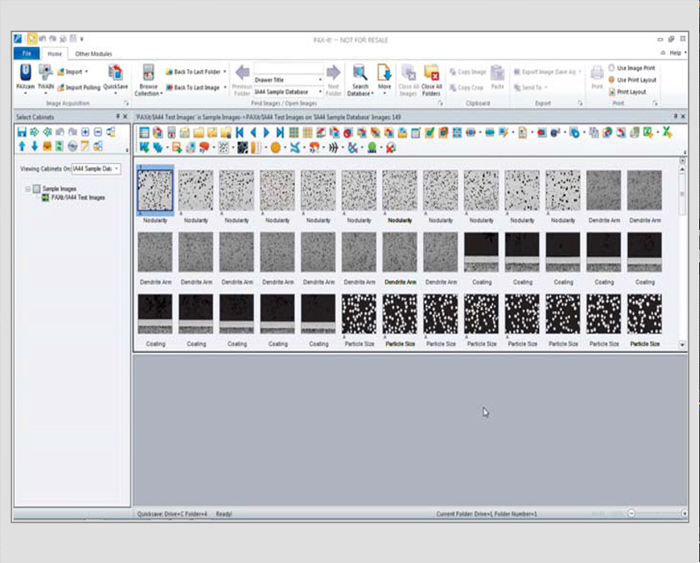Switch to the Other Modules tab
This screenshot has width=700, height=563.
click(x=94, y=53)
